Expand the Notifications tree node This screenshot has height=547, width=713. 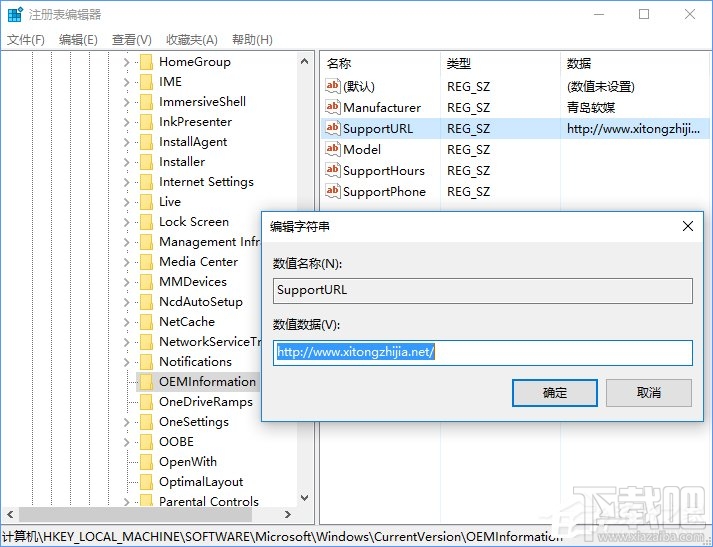coord(127,362)
